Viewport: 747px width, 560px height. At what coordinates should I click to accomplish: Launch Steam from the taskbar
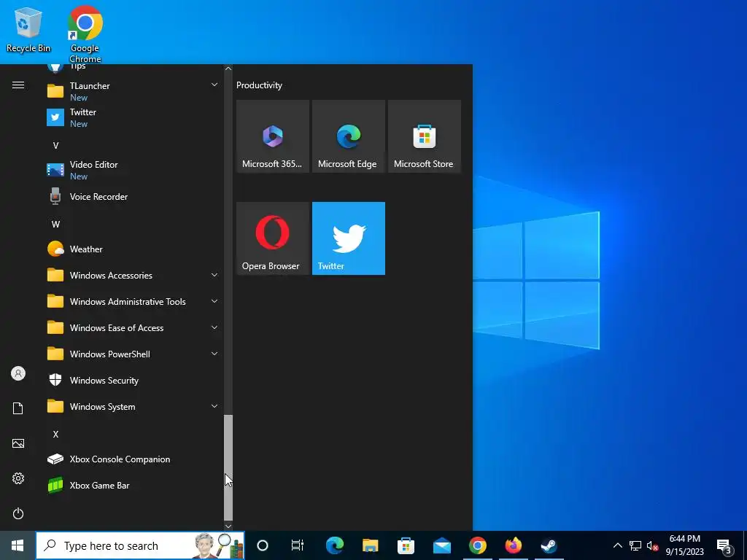click(549, 545)
